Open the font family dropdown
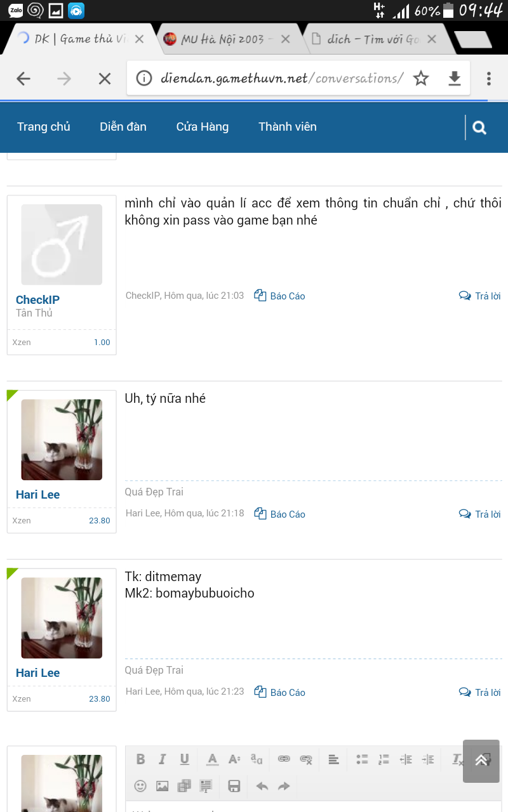The width and height of the screenshot is (508, 812). pos(257,759)
